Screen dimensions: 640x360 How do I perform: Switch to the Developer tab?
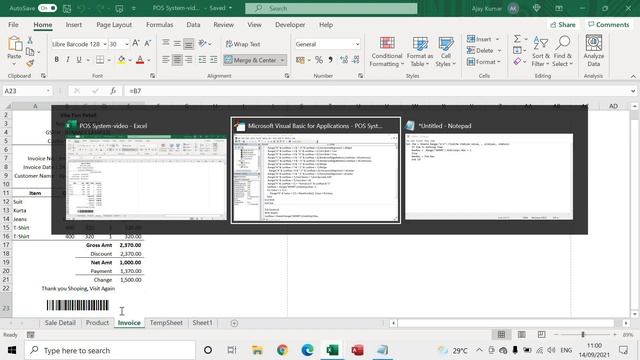tap(290, 24)
